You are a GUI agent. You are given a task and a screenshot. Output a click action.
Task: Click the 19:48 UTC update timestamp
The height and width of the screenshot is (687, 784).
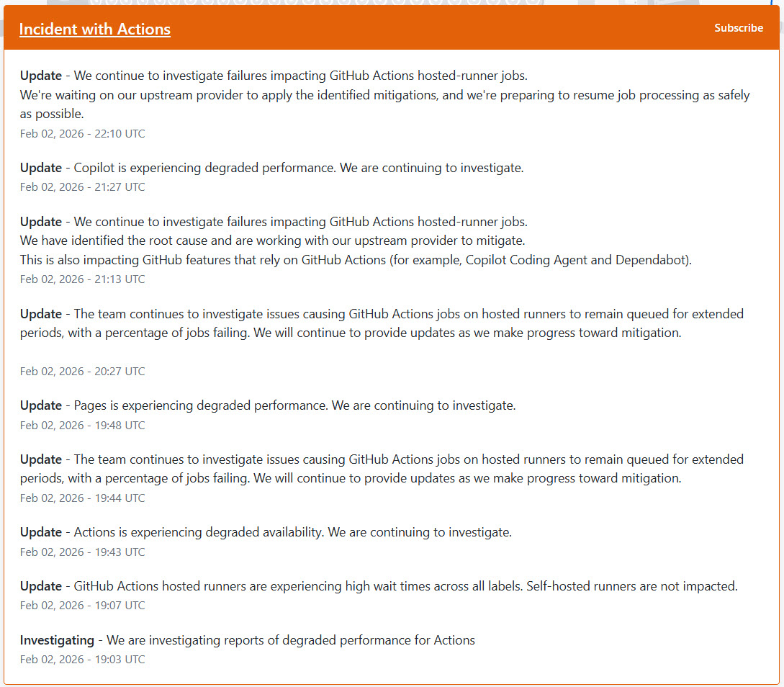(82, 426)
